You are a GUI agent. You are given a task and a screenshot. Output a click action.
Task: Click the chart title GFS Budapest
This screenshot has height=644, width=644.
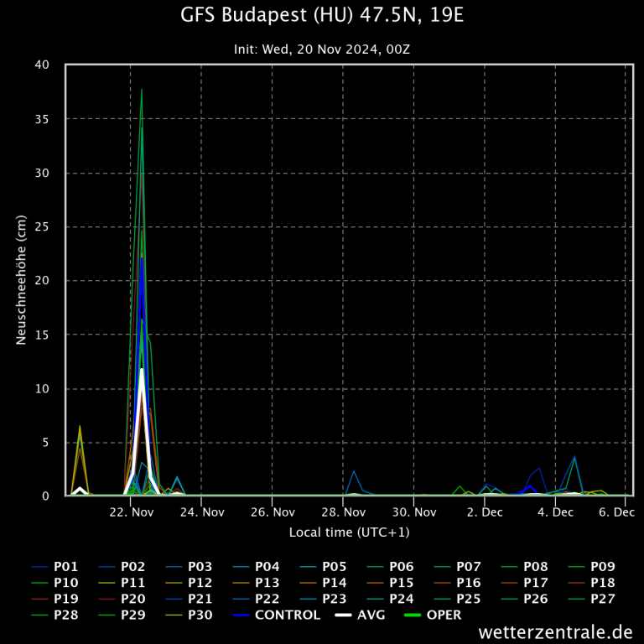321,16
